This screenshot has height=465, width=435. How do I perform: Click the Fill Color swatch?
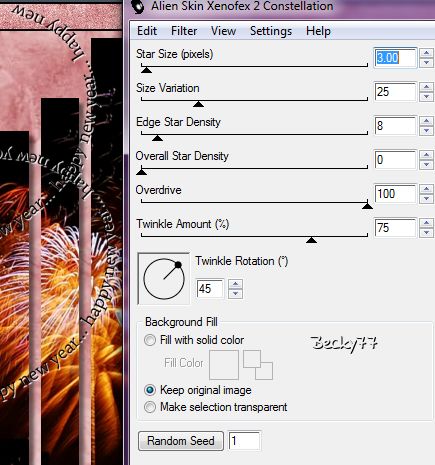coord(224,365)
